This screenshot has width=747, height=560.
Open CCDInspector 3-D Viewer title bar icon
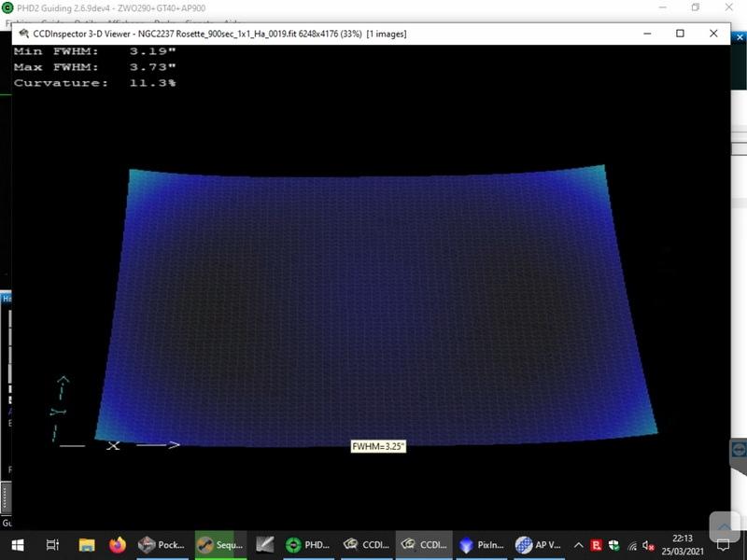click(24, 34)
